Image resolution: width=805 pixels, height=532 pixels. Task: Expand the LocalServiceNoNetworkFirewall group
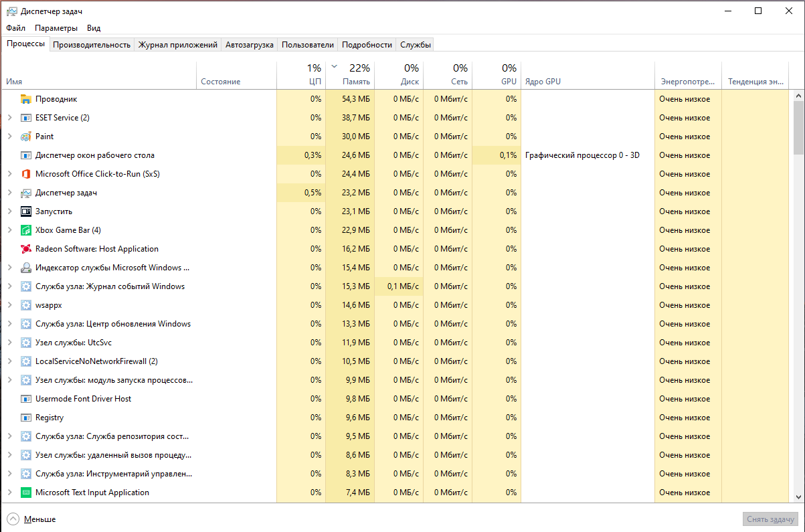[9, 361]
